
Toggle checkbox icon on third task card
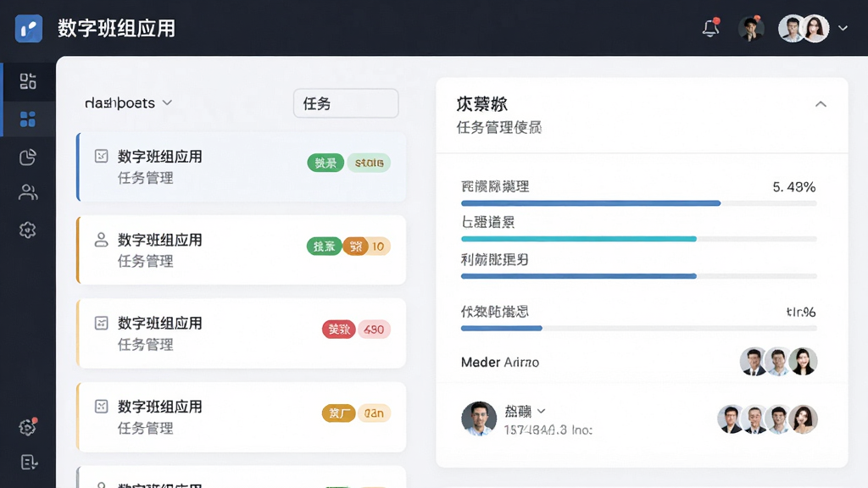[102, 323]
